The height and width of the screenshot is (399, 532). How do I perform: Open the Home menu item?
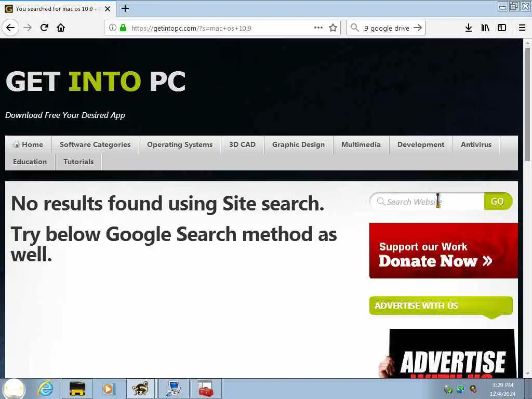click(28, 144)
